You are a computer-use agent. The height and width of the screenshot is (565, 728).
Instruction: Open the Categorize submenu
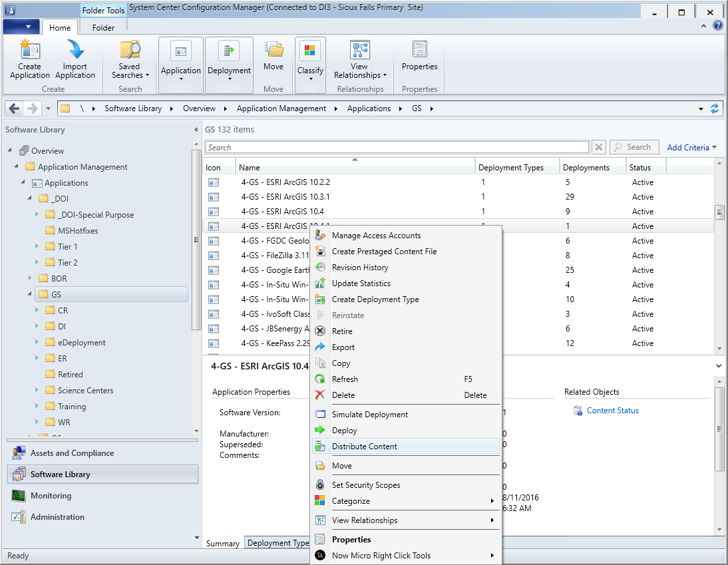[x=406, y=501]
